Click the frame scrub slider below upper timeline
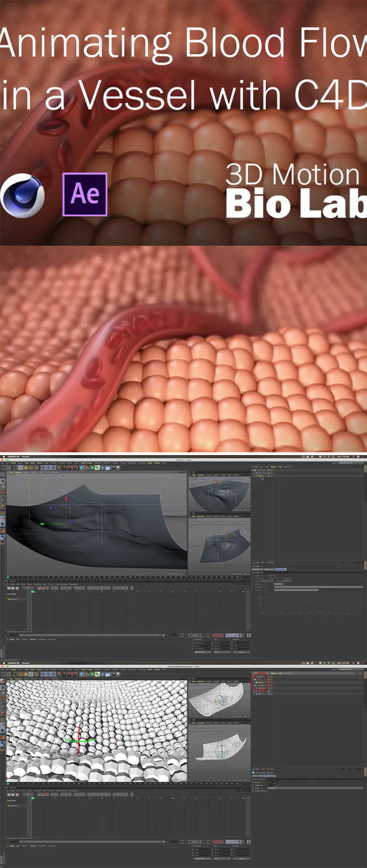 coord(92,635)
